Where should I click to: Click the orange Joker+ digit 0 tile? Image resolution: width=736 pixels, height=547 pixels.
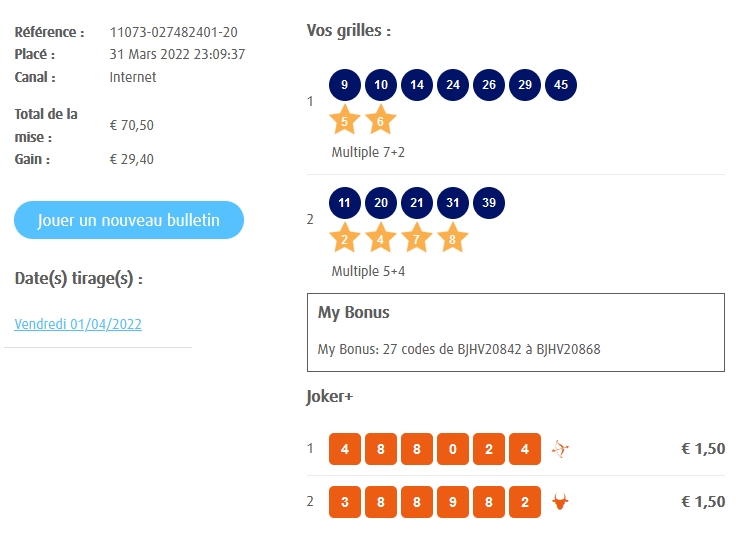click(x=453, y=449)
